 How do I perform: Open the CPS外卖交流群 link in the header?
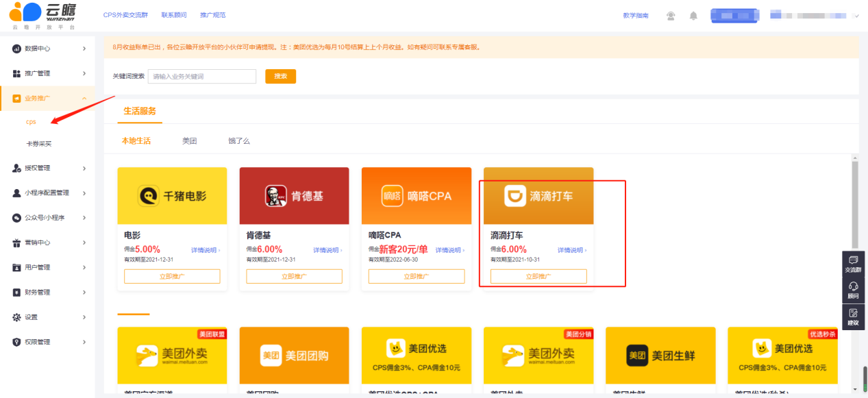point(125,15)
